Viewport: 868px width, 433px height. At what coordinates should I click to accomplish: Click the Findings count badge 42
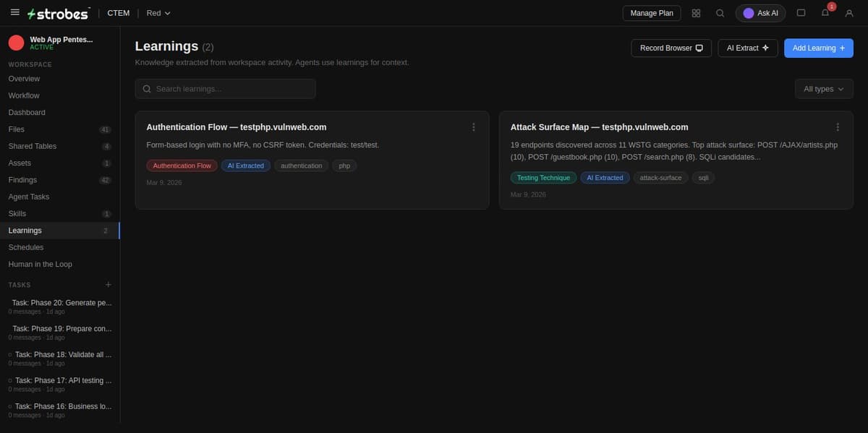point(105,180)
